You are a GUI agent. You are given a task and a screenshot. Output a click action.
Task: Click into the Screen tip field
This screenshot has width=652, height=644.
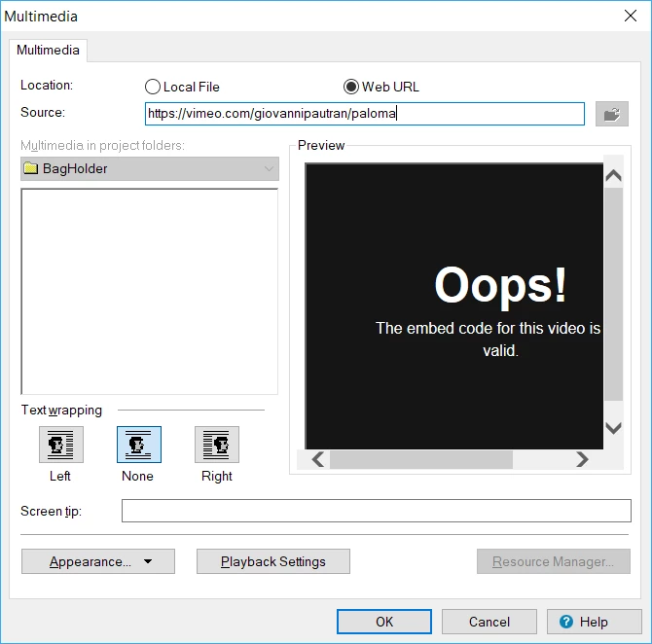tap(377, 511)
